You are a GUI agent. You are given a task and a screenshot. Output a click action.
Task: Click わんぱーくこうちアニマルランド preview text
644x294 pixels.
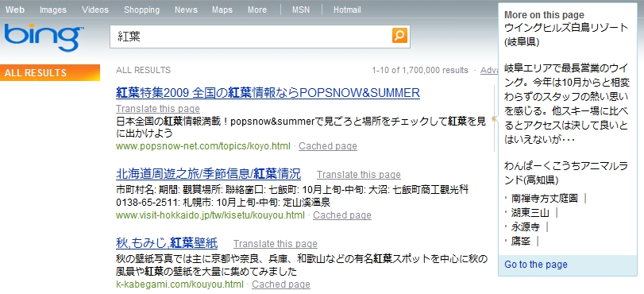[x=566, y=173]
